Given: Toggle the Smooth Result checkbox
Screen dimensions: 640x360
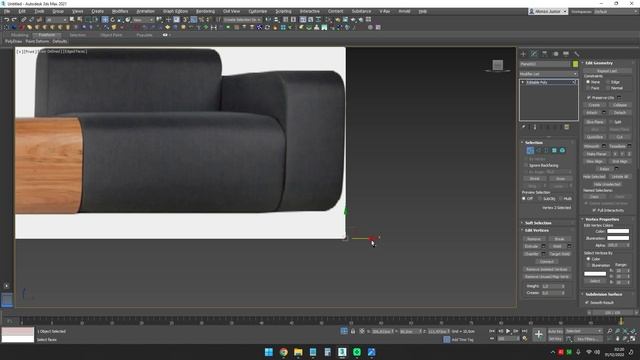Looking at the screenshot, I should [587, 302].
